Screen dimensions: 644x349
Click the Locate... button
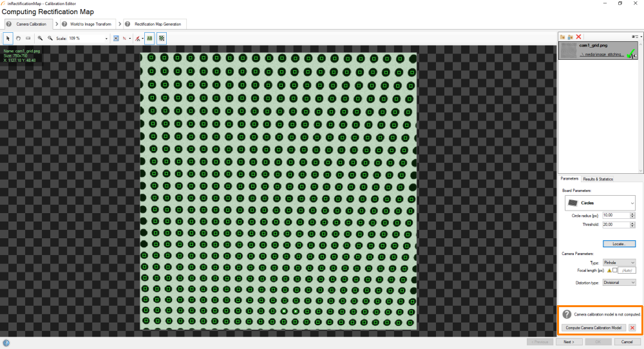pos(619,244)
